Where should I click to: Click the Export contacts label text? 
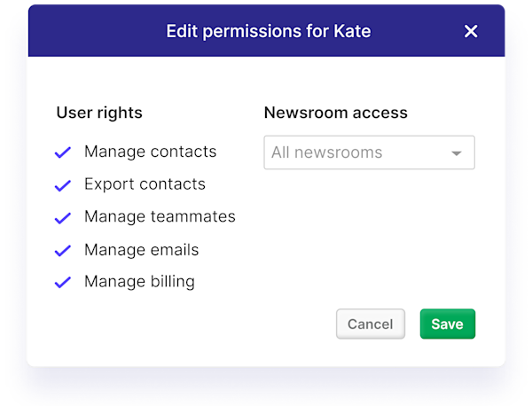click(x=145, y=184)
